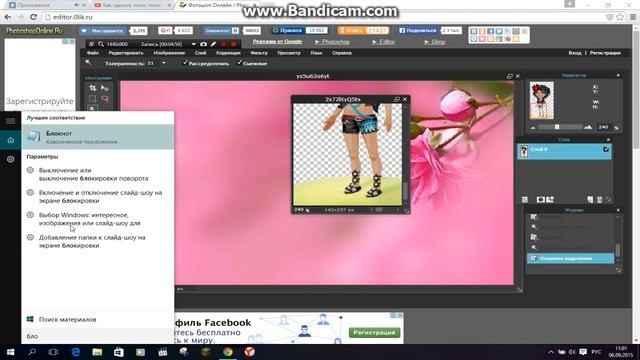Add a layer mask in layers panel
This screenshot has width=640, height=360.
click(540, 200)
